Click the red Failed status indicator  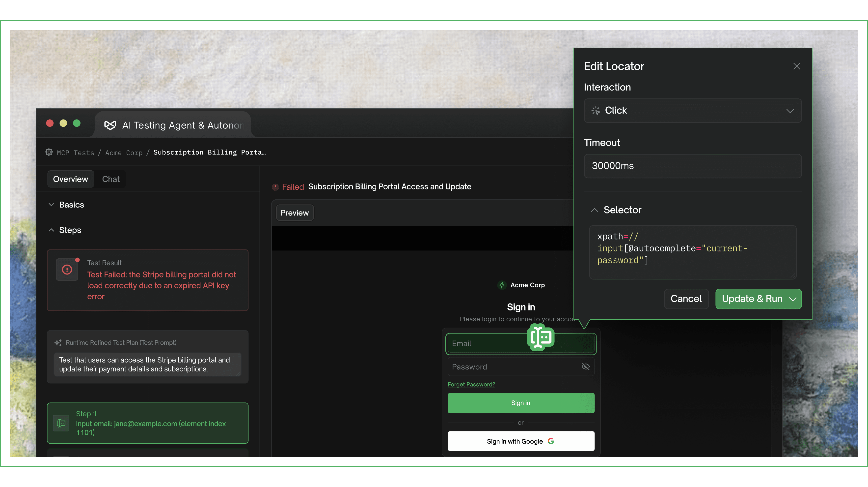click(275, 187)
